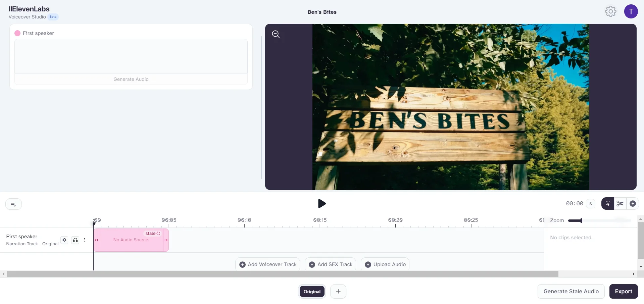
Task: Open the three-dot track options menu
Action: point(85,240)
